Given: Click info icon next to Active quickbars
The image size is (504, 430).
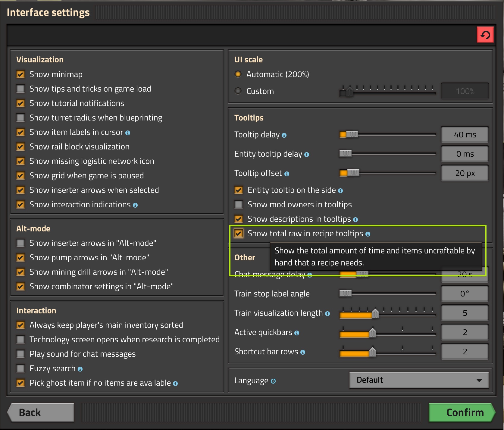Looking at the screenshot, I should tap(297, 333).
